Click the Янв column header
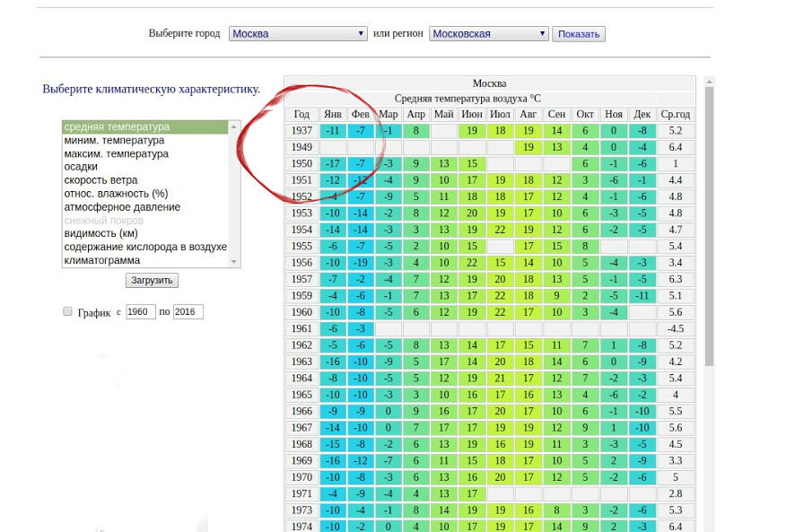The width and height of the screenshot is (804, 532). 333,114
